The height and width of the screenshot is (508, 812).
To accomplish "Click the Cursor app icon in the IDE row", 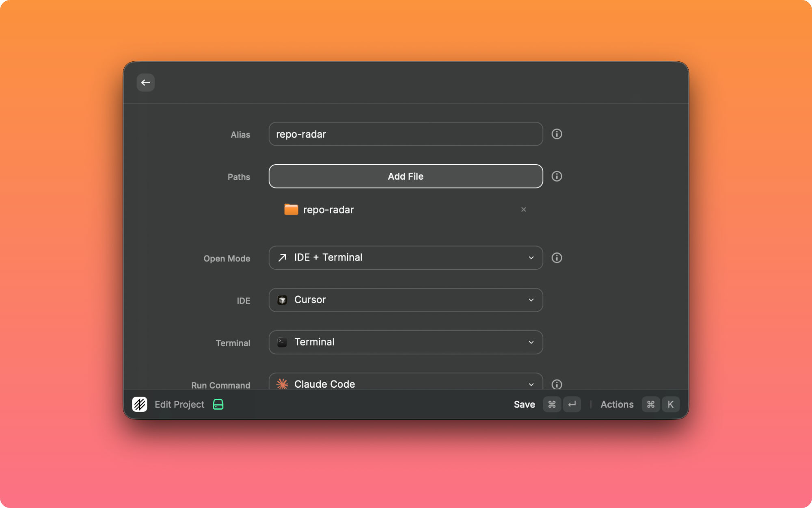I will [282, 300].
